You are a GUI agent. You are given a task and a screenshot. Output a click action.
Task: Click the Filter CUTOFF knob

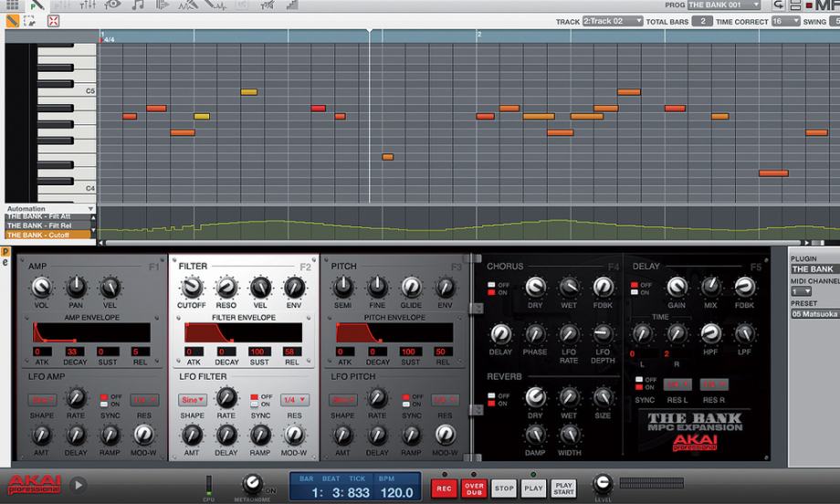(x=192, y=289)
